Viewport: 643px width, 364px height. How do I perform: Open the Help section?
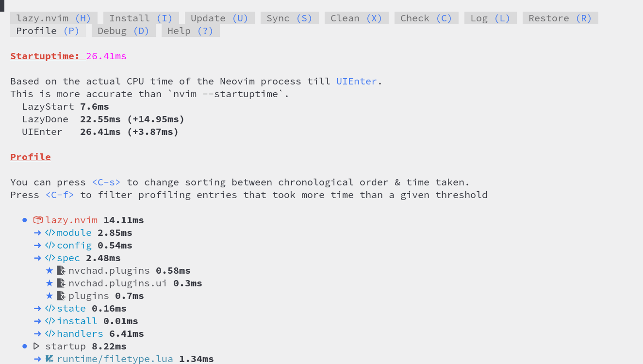[x=190, y=30]
